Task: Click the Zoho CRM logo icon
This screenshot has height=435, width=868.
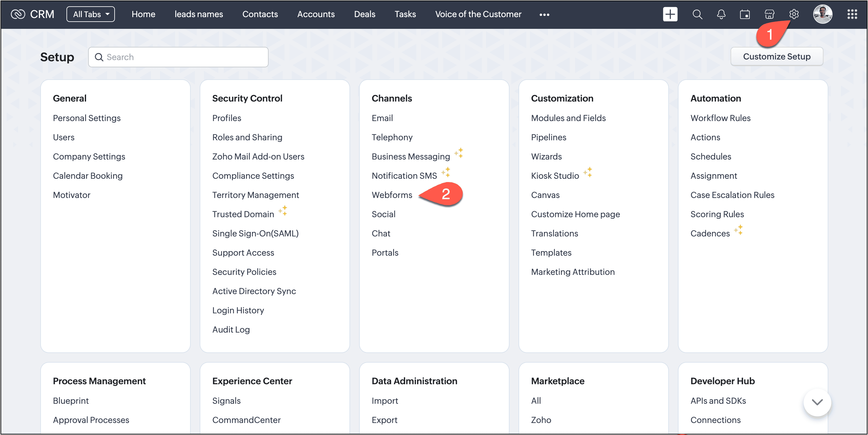Action: tap(18, 14)
